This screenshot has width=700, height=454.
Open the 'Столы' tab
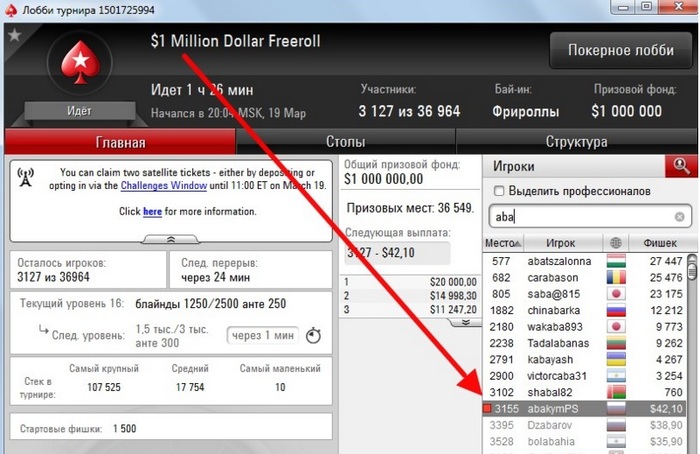point(346,142)
